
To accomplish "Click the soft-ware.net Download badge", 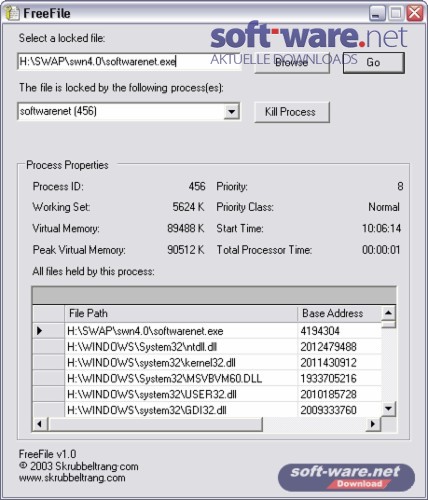I will [346, 478].
